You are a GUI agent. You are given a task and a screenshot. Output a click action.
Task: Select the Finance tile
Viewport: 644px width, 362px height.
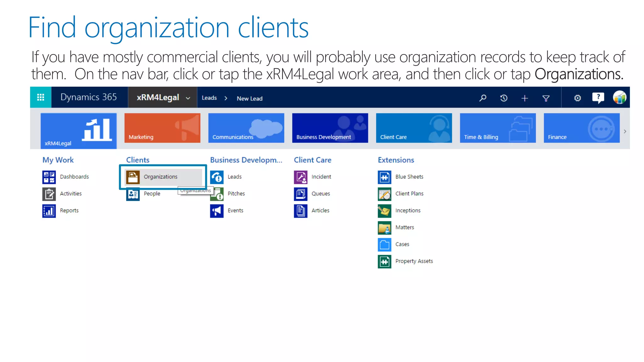(582, 128)
